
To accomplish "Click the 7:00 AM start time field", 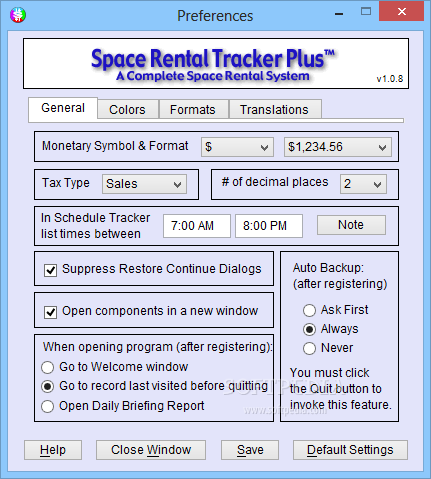I will point(197,226).
